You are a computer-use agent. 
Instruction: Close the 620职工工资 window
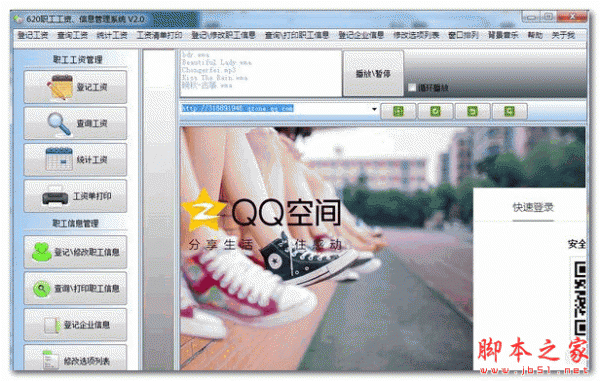click(x=572, y=16)
